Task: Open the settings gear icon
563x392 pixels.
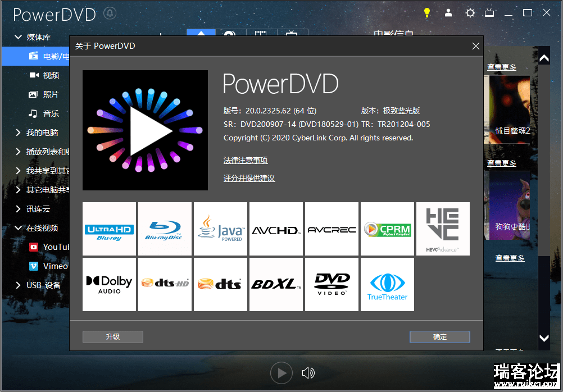Action: tap(470, 13)
